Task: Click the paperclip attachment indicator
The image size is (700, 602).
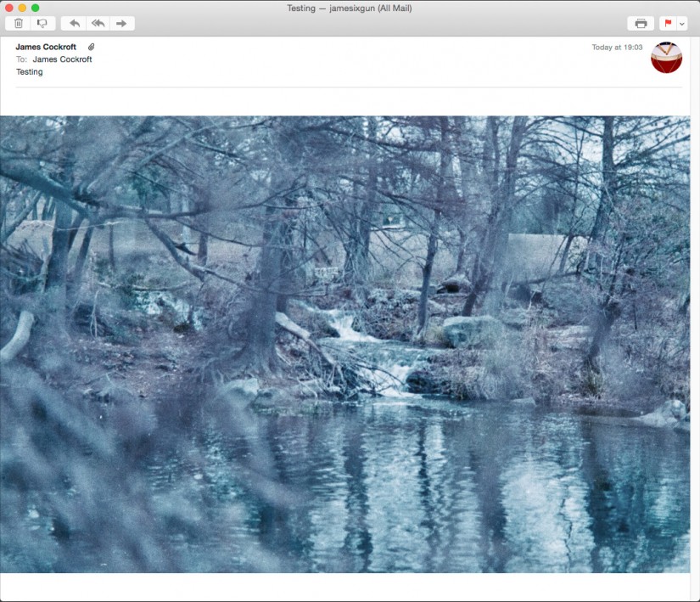Action: pyautogui.click(x=92, y=46)
